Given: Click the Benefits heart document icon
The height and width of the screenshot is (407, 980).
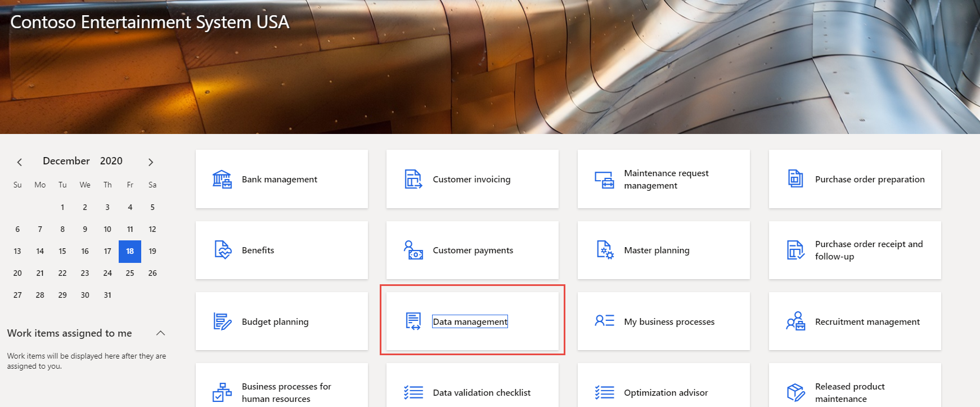Looking at the screenshot, I should coord(222,250).
